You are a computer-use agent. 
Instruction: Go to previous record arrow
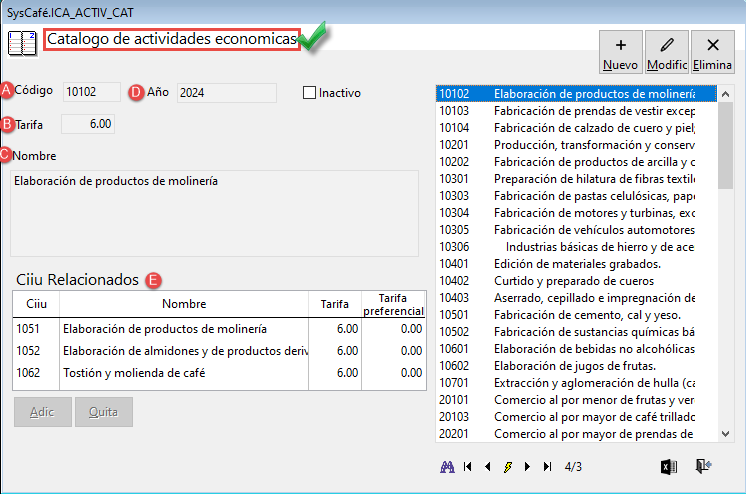(x=487, y=467)
